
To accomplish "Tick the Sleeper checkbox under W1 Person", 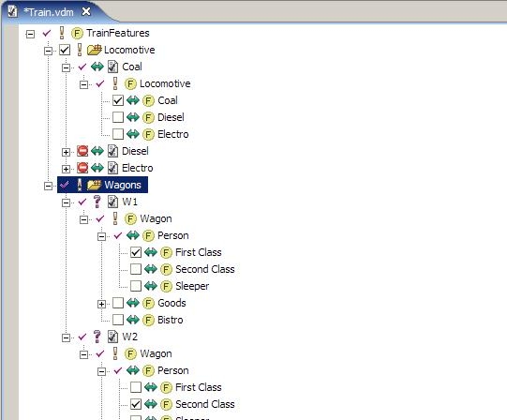I will point(136,286).
